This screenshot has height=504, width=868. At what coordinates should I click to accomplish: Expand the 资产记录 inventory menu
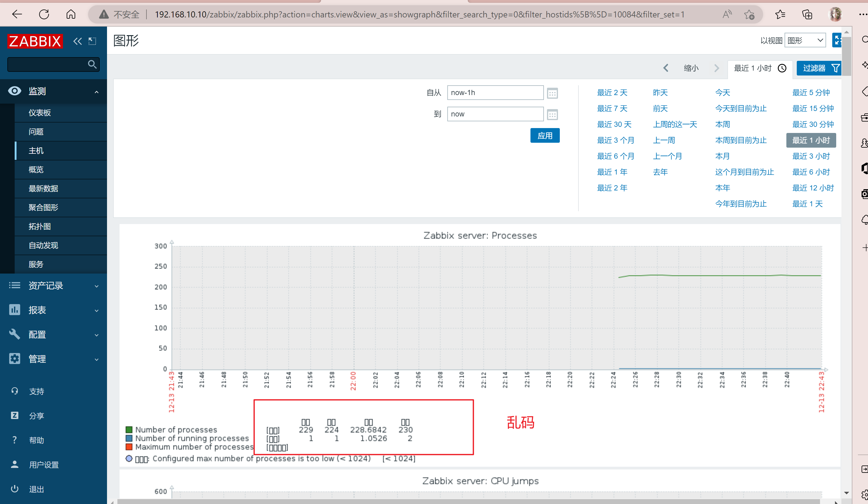tap(54, 285)
